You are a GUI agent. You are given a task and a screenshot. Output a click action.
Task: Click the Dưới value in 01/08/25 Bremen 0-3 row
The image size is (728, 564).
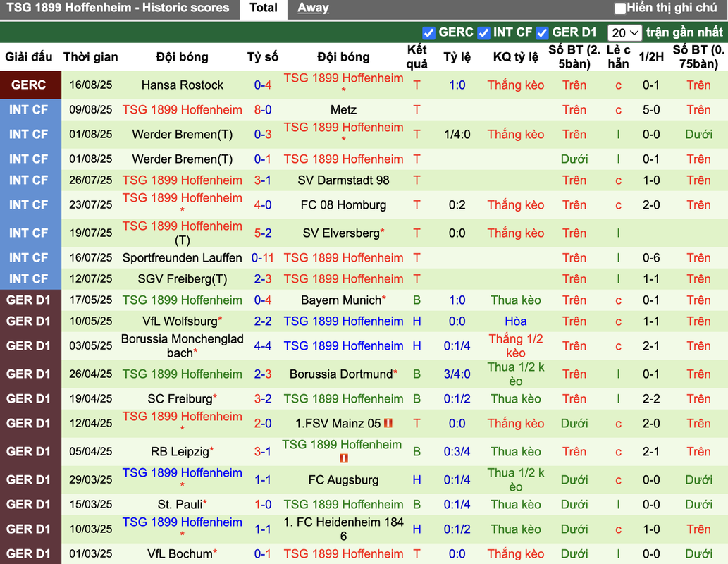(698, 134)
